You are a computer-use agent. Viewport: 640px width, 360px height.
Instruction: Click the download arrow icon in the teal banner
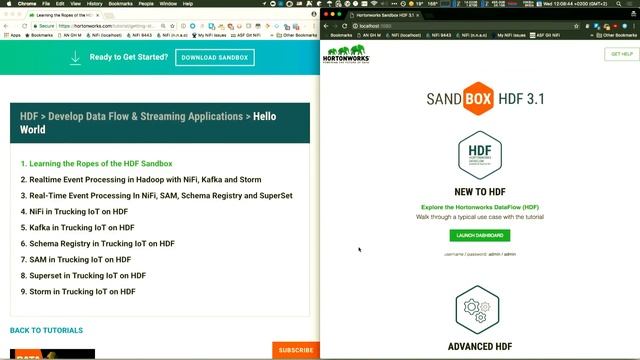[75, 58]
